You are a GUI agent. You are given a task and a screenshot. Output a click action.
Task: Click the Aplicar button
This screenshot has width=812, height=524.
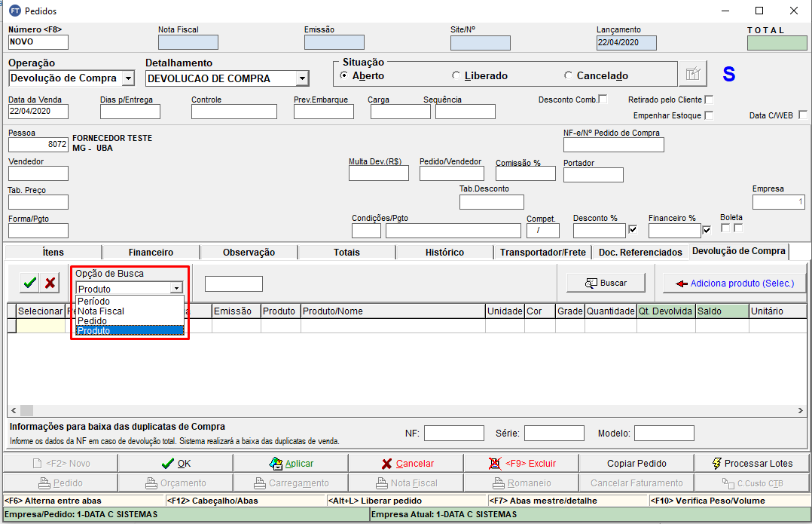pyautogui.click(x=291, y=463)
